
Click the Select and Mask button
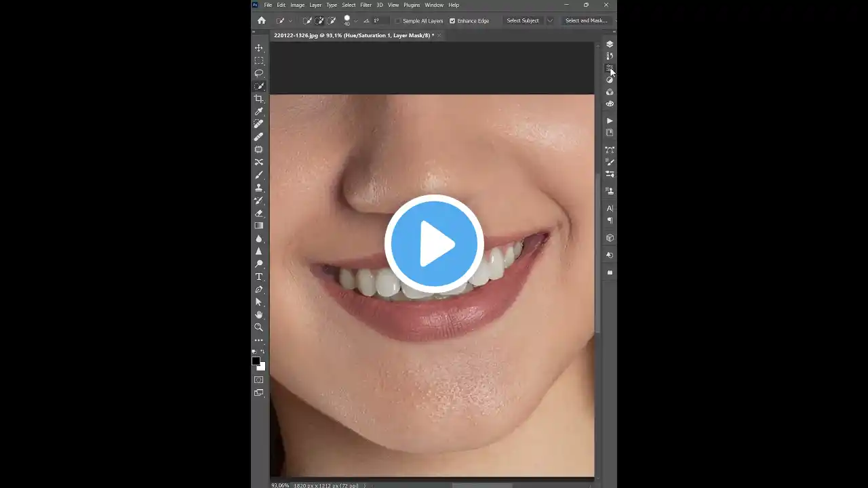point(586,20)
